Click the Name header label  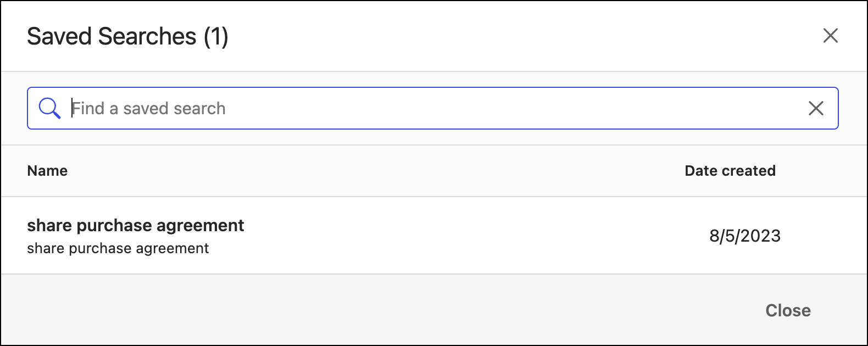click(x=47, y=171)
